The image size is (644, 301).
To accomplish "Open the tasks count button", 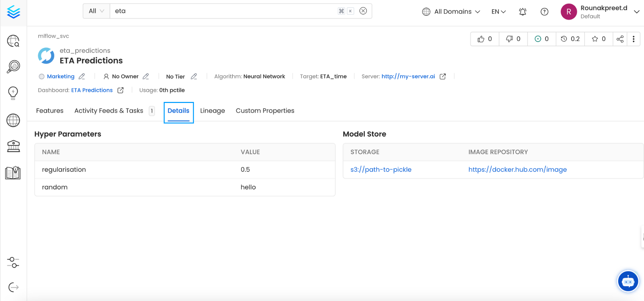I will pos(542,39).
